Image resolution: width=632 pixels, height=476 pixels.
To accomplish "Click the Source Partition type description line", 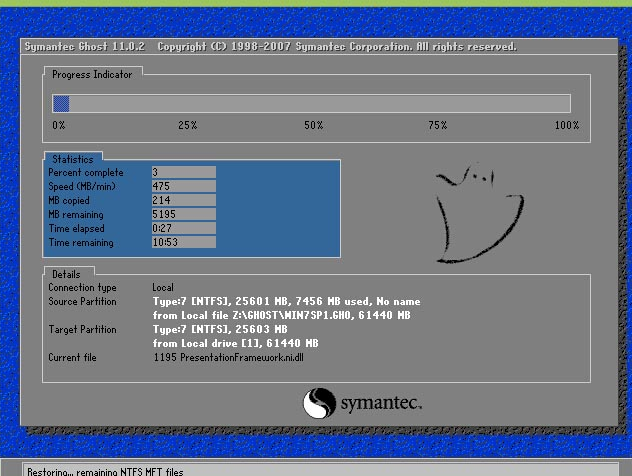I will tap(285, 301).
